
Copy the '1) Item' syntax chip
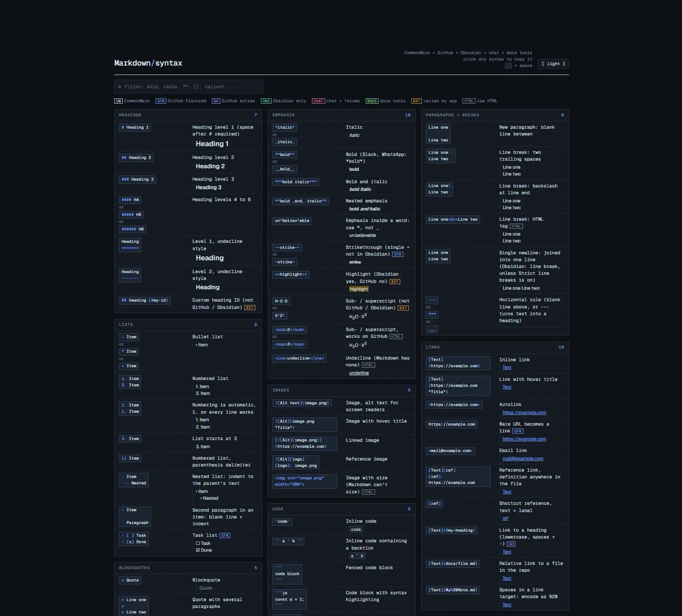tap(130, 459)
